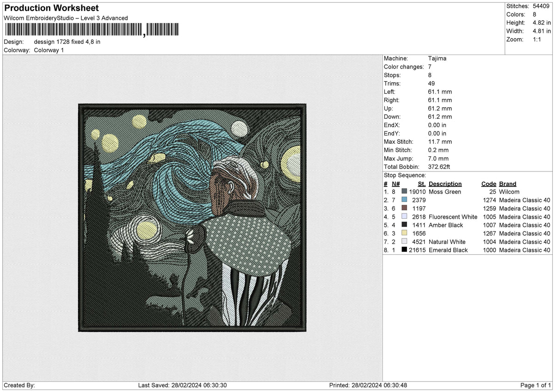Click the 'Production Worksheet' title
This screenshot has height=392, width=555.
pos(51,8)
